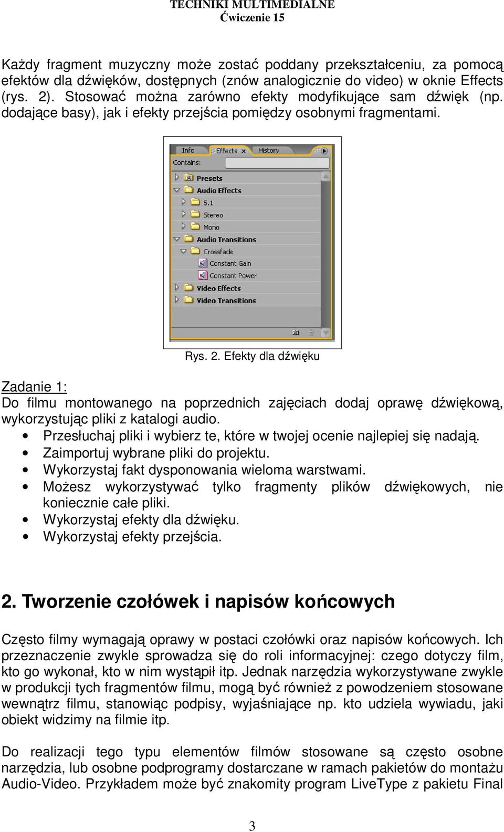Click bullet 'Zaimportuj wybrane pliki do projektu.'
This screenshot has width=504, height=832.
(156, 453)
